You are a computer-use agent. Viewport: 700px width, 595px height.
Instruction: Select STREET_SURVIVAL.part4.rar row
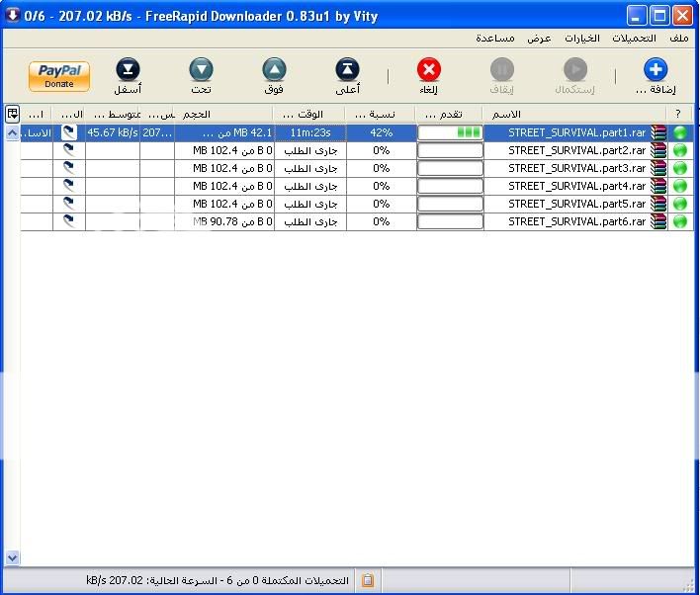pos(357,186)
